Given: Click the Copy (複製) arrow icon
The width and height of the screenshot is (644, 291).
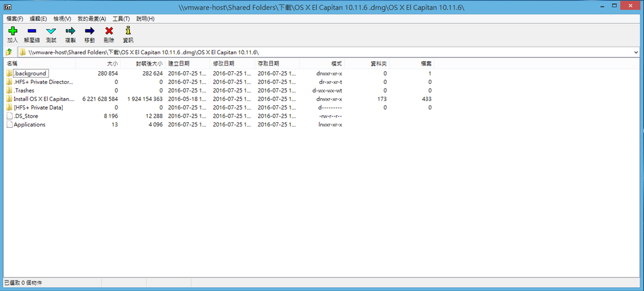Looking at the screenshot, I should click(70, 30).
